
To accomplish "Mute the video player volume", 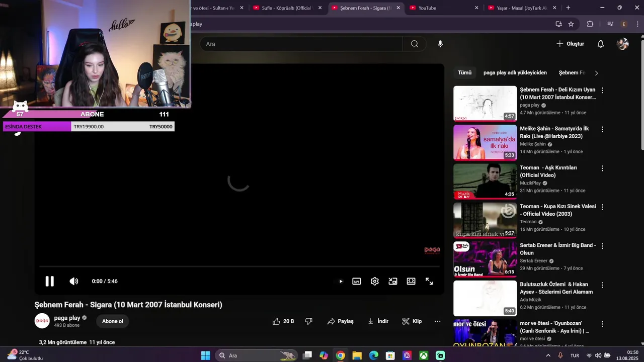I will (x=74, y=281).
